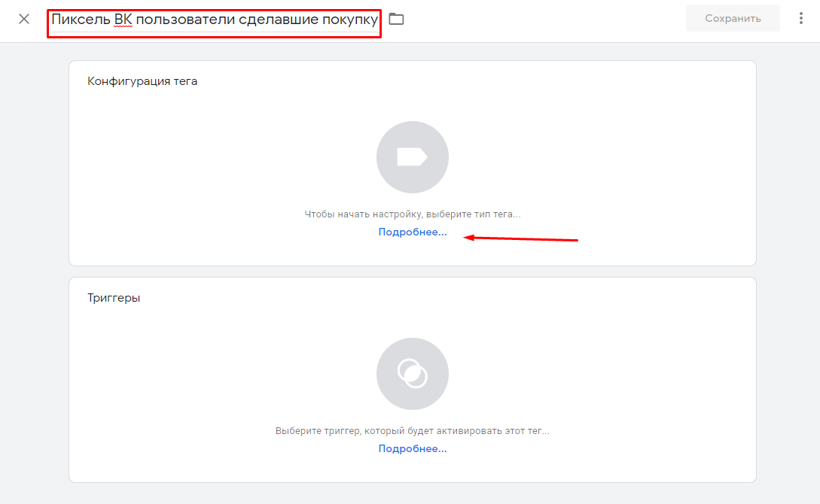Click the gray tag icon in Конфигурация тега
The image size is (820, 504).
tap(412, 157)
